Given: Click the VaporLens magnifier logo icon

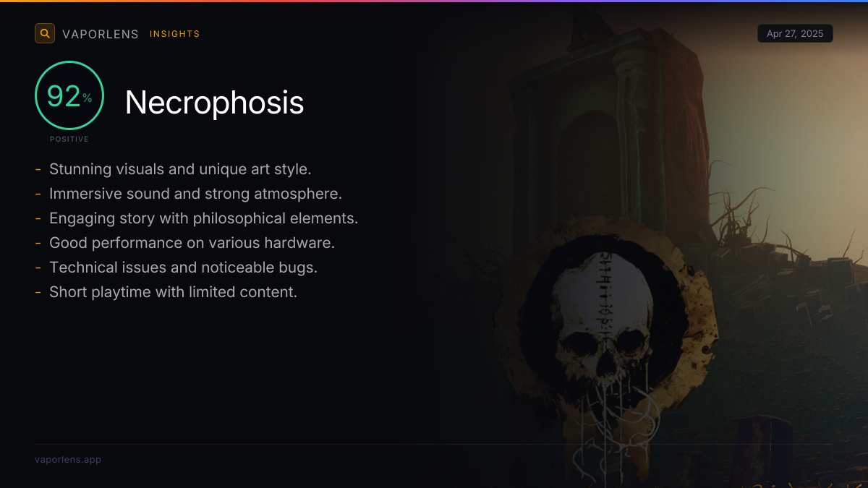Looking at the screenshot, I should (x=45, y=33).
